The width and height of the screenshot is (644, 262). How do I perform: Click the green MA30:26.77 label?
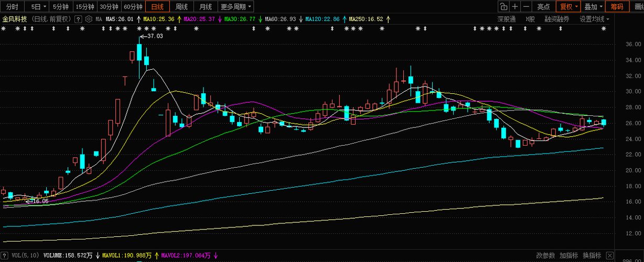pyautogui.click(x=240, y=19)
